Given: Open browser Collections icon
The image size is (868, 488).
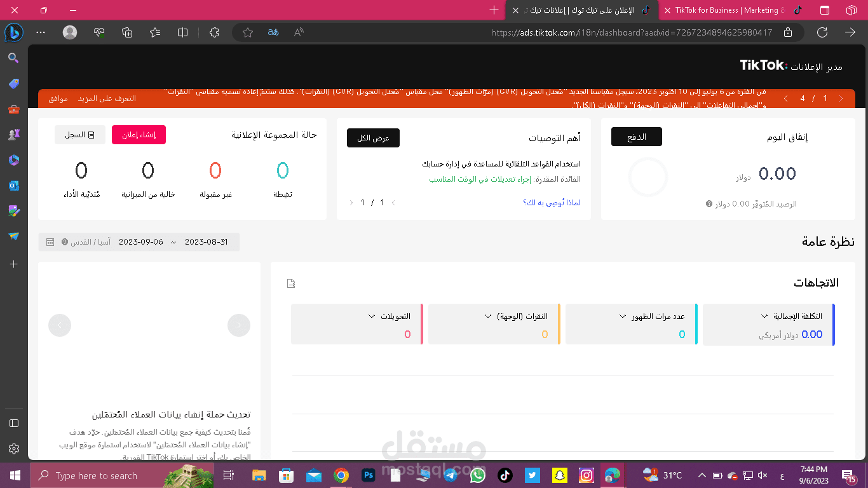Looking at the screenshot, I should (127, 32).
